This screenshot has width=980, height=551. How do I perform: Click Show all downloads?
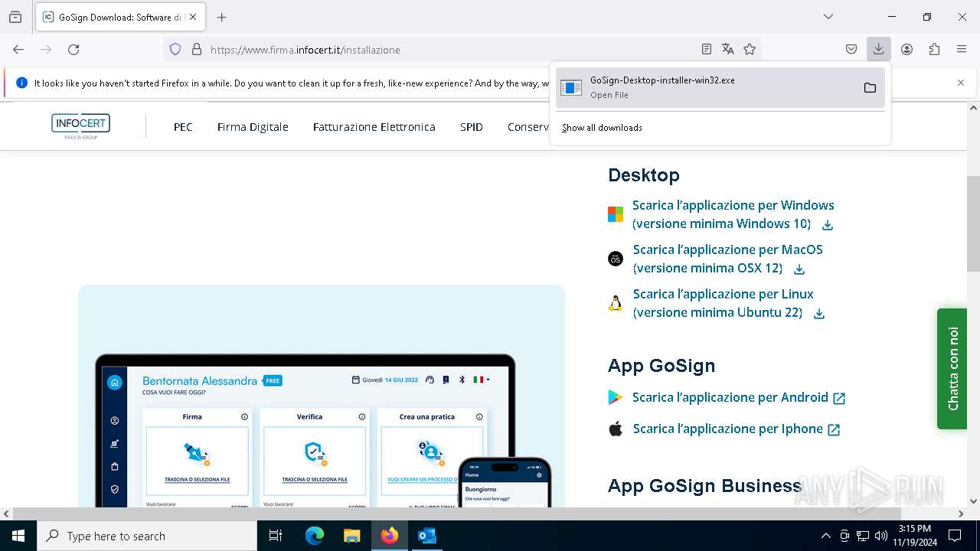click(x=602, y=128)
